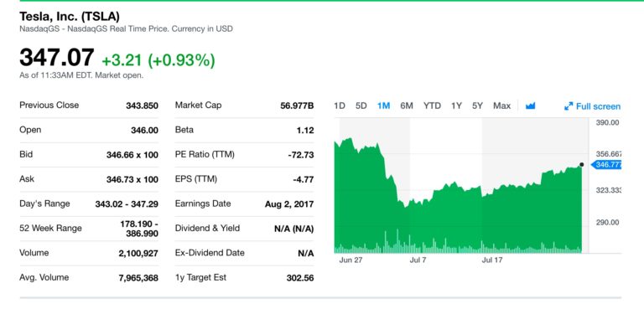
Task: Show the Max range chart
Action: point(502,106)
